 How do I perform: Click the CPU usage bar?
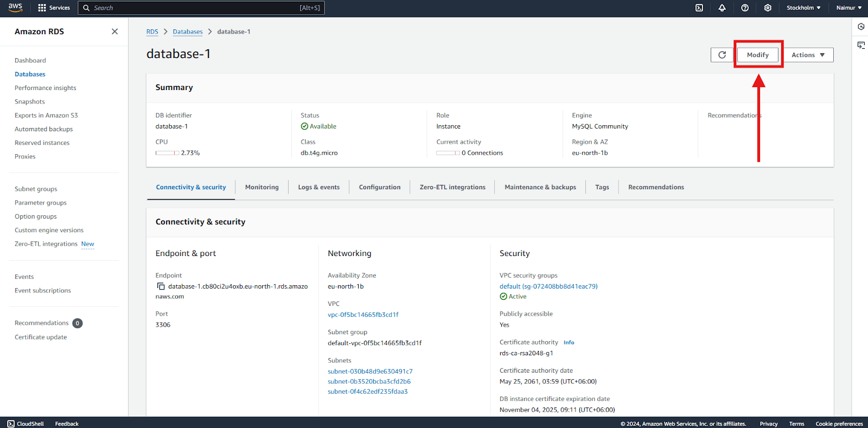pos(167,153)
